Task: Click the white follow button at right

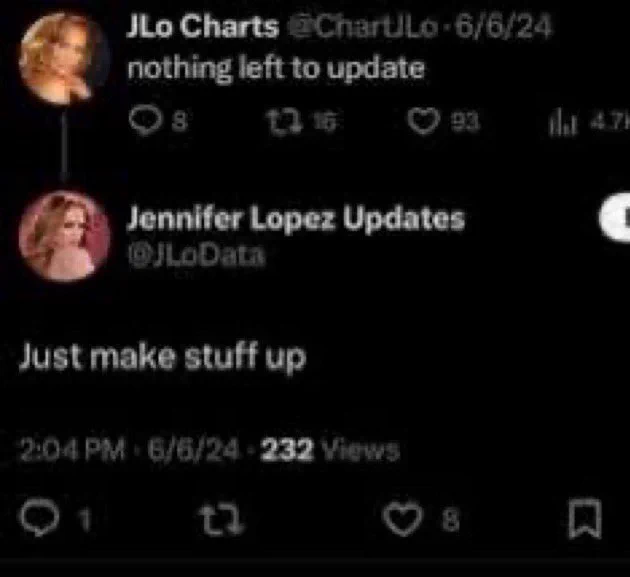Action: [615, 217]
